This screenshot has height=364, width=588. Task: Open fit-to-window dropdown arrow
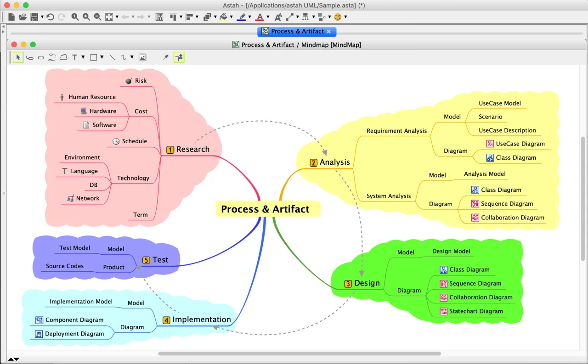[117, 17]
